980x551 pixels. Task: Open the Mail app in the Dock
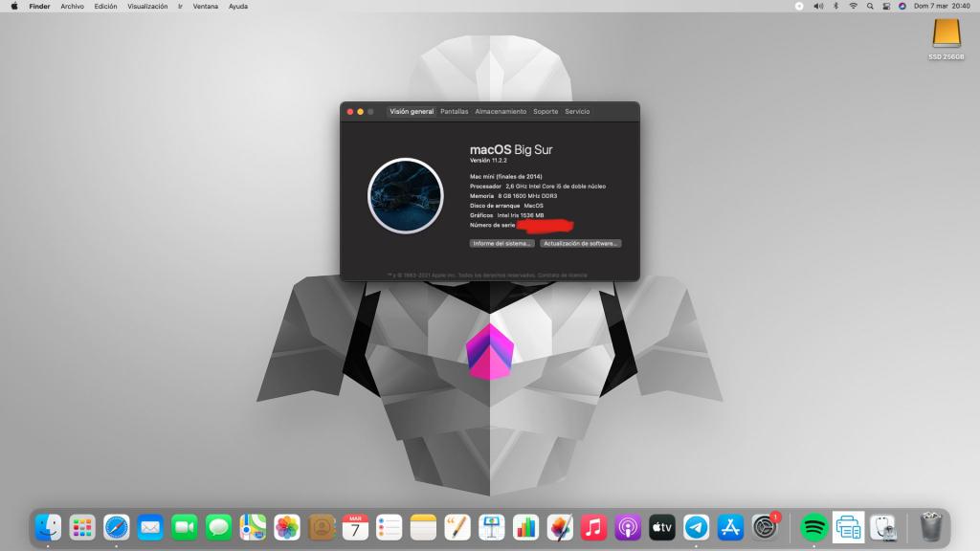coord(150,527)
